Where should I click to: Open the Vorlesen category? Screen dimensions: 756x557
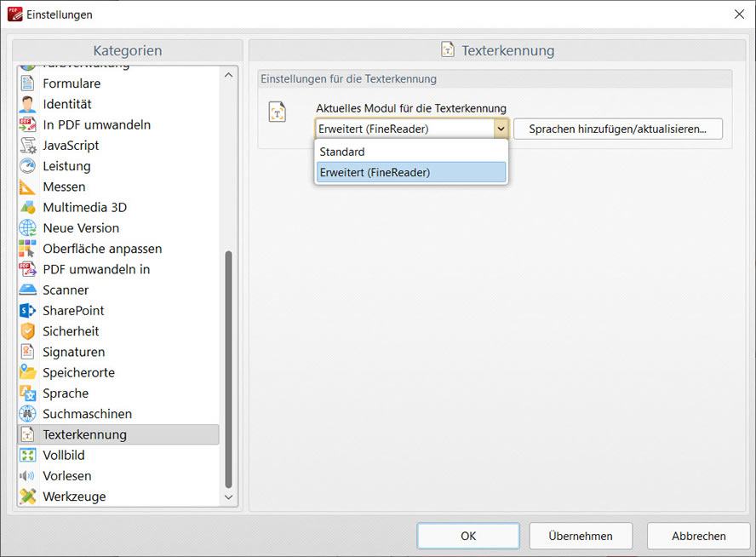(x=118, y=476)
